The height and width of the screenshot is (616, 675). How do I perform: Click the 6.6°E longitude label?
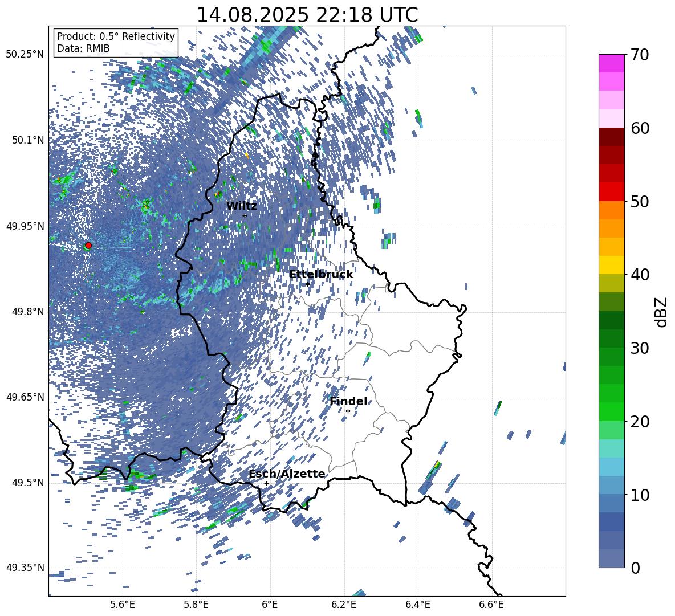point(491,605)
